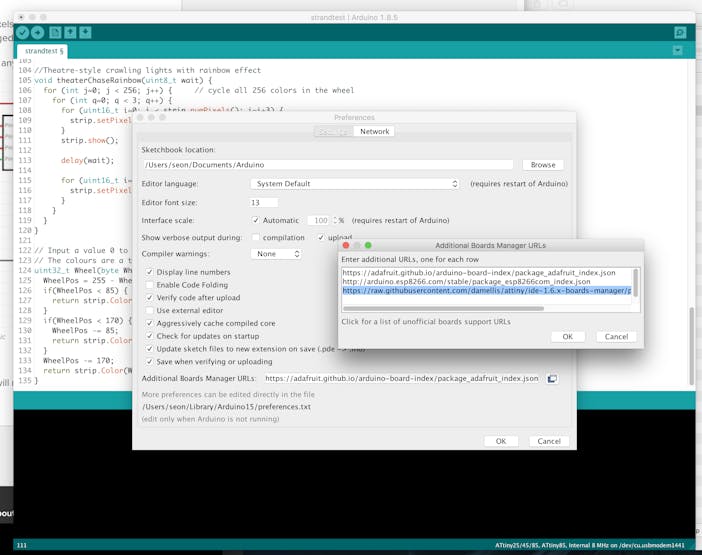Close the Additional Boards Manager URLs dialog
Viewport: 702px width, 555px height.
(346, 245)
